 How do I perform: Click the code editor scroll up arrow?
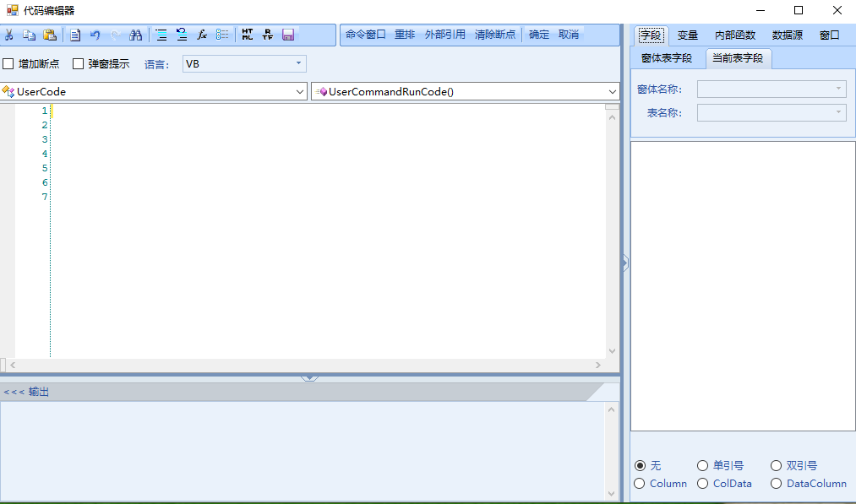612,117
